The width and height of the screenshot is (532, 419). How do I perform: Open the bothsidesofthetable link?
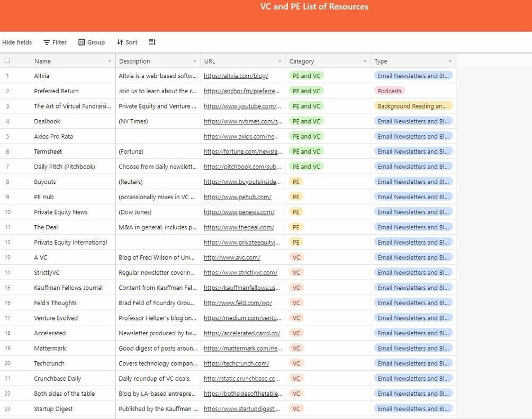[243, 394]
